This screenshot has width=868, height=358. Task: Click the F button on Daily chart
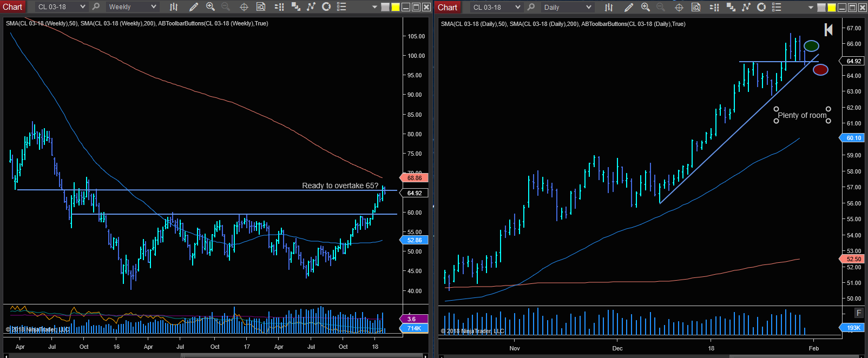(859, 313)
